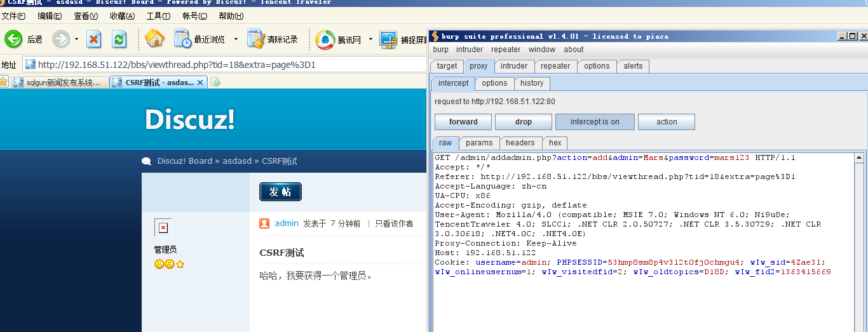
Task: Open the intruder menu in Burp menubar
Action: point(470,50)
